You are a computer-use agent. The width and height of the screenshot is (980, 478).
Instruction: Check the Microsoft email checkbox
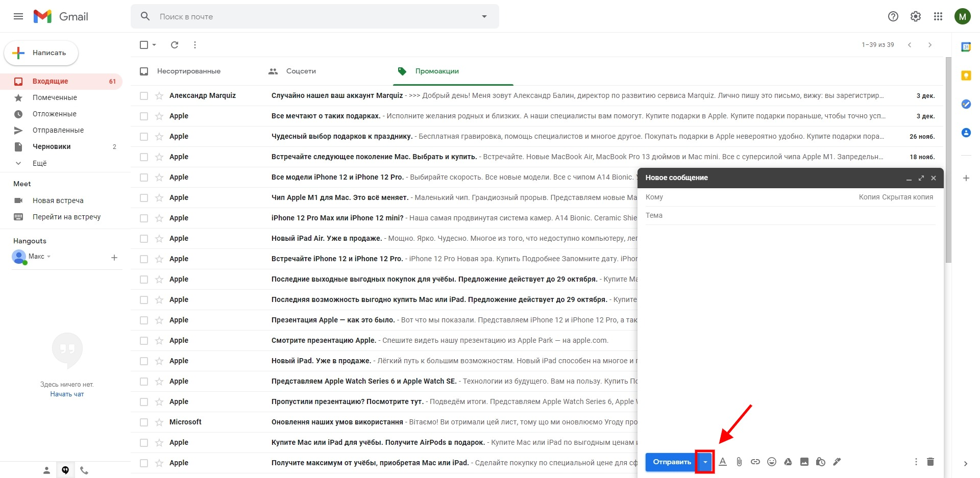[144, 422]
